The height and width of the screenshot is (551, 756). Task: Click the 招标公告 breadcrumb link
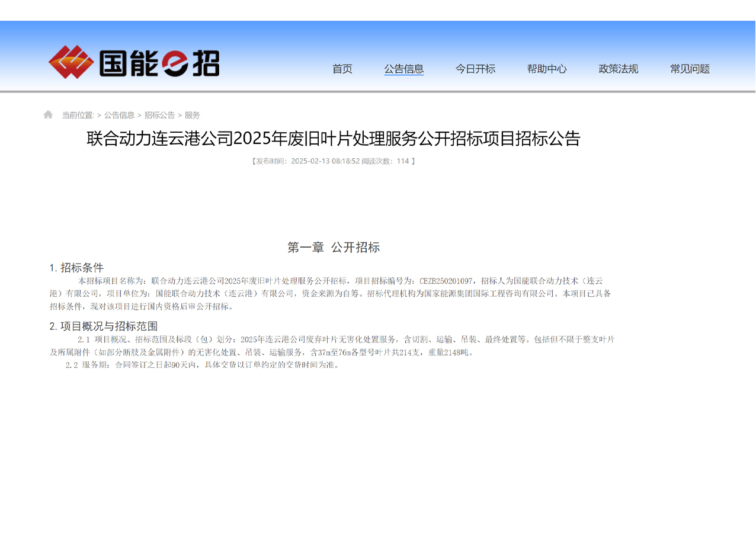coord(160,115)
